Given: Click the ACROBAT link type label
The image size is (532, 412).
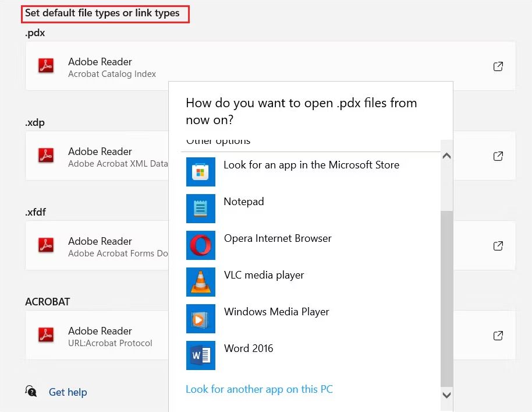Looking at the screenshot, I should pos(48,302).
